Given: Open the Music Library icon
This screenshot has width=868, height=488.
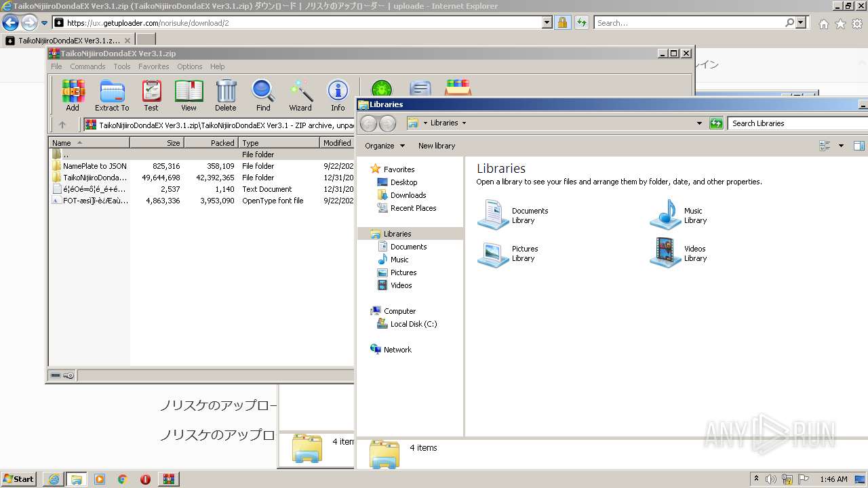Looking at the screenshot, I should pyautogui.click(x=679, y=216).
